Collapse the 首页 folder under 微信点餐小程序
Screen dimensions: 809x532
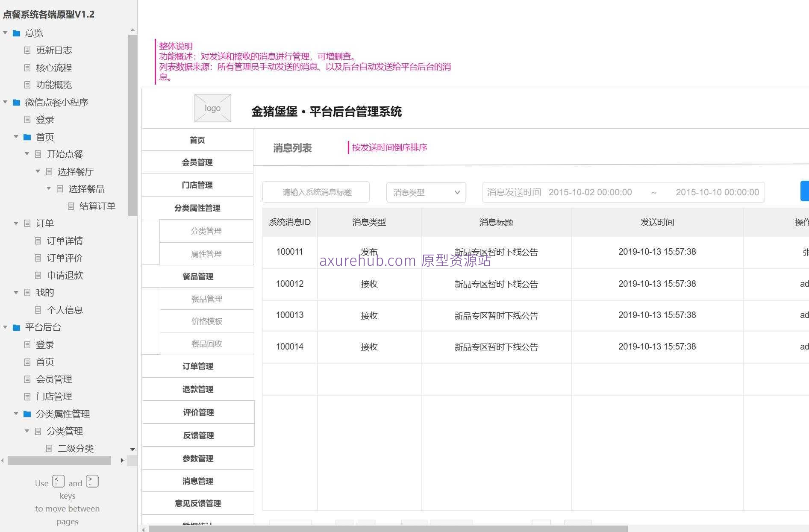pyautogui.click(x=16, y=137)
